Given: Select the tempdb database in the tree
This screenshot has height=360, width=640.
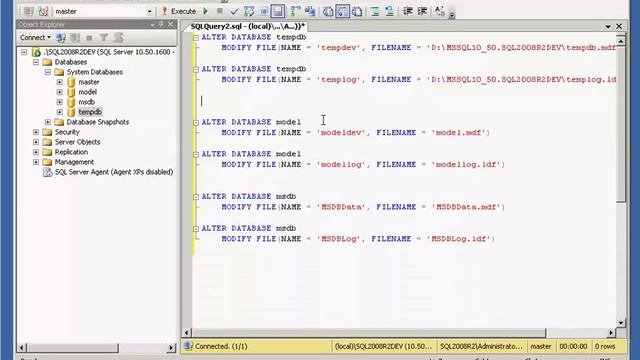Looking at the screenshot, I should click(90, 112).
